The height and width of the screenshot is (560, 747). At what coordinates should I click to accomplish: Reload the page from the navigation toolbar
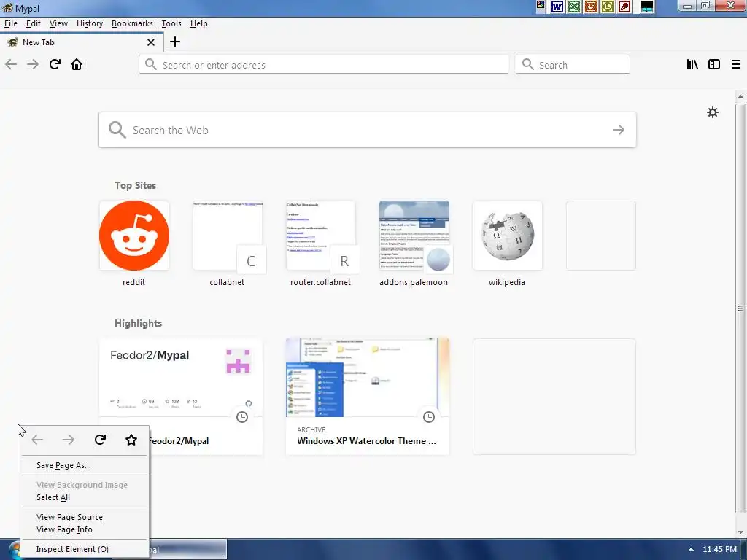55,64
